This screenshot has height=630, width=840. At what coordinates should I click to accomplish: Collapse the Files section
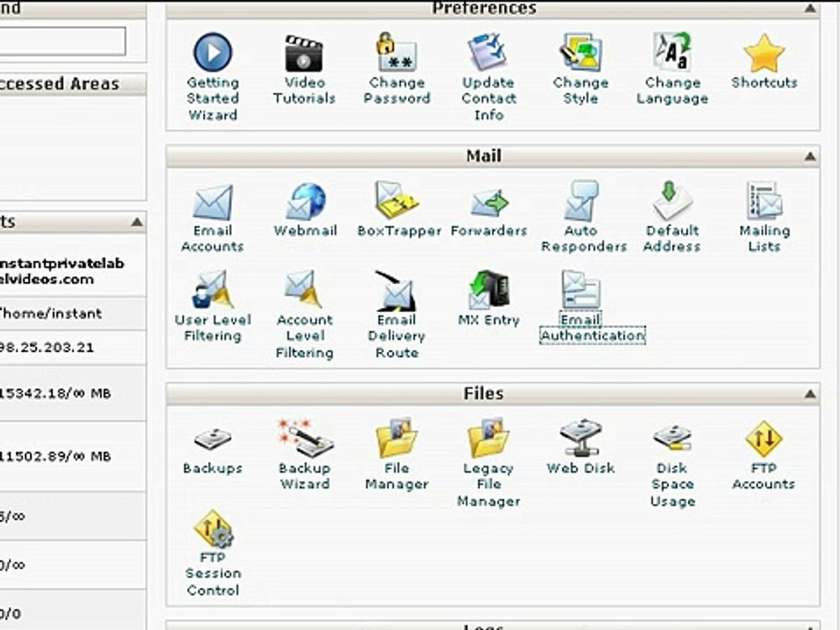click(x=810, y=394)
